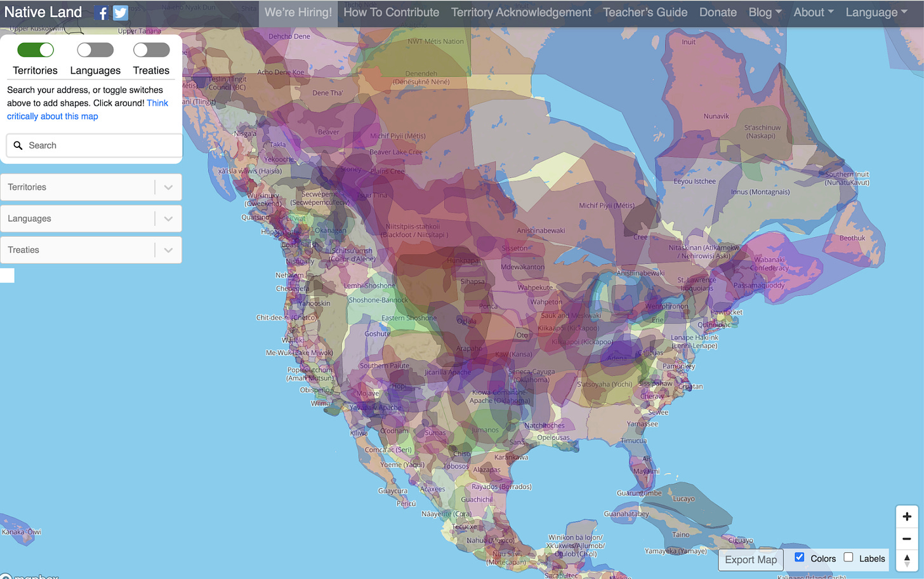Click the Beothuk territory label
Viewport: 924px width, 579px height.
(852, 238)
